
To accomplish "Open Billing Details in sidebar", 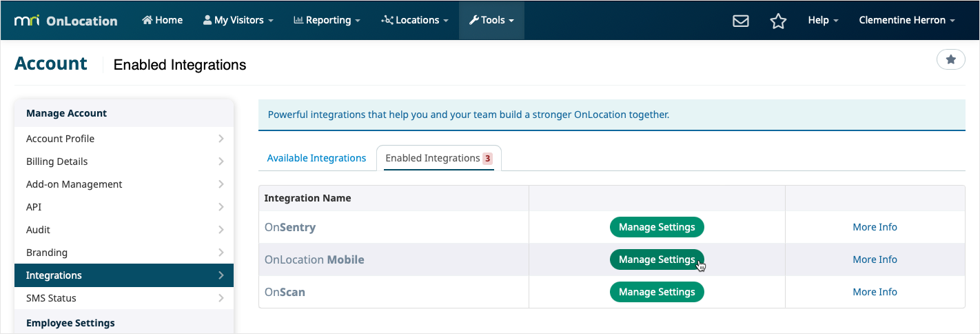I will click(x=124, y=161).
